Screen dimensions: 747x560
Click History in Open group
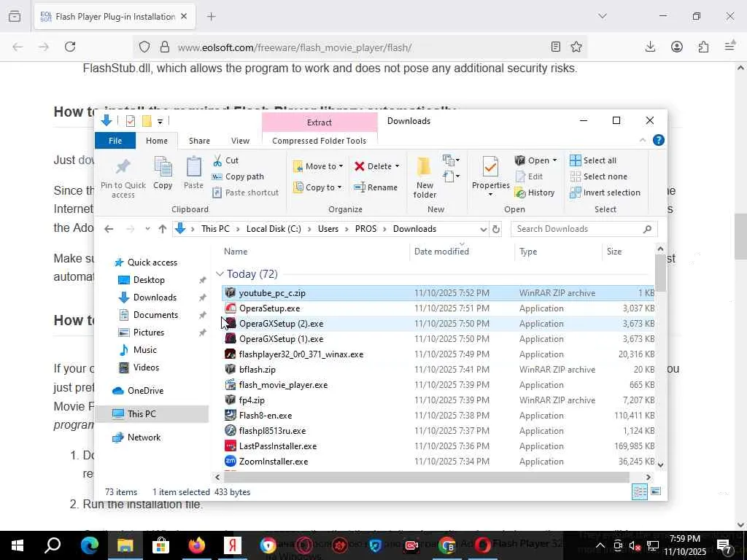(x=535, y=192)
